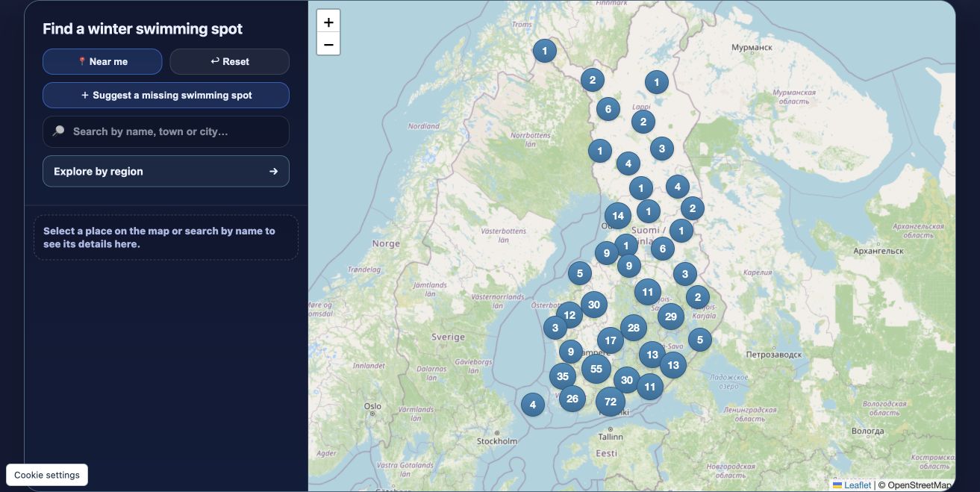The image size is (980, 492).
Task: Click the Oslo label on map
Action: tap(372, 406)
